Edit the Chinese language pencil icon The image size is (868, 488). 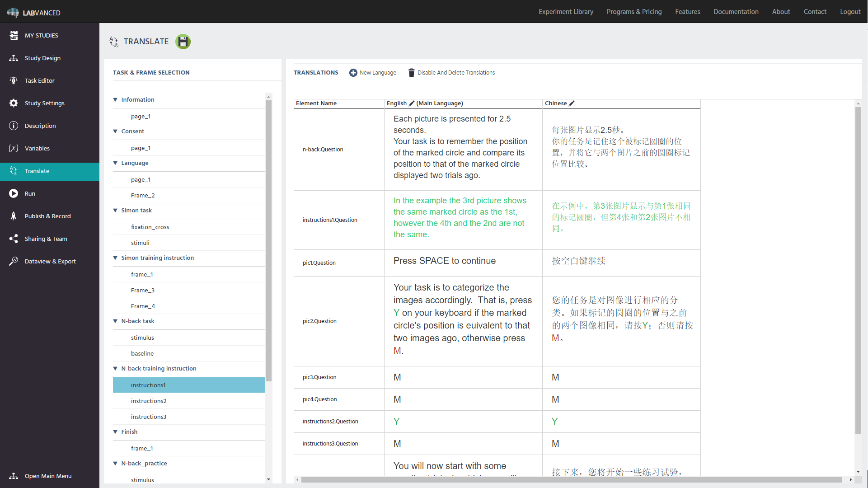pyautogui.click(x=572, y=103)
